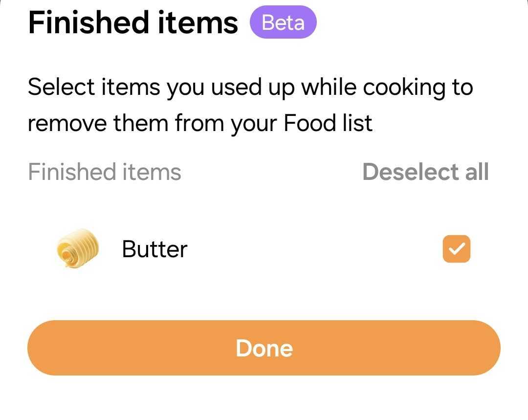Open the Butter food thumbnail

pos(78,248)
